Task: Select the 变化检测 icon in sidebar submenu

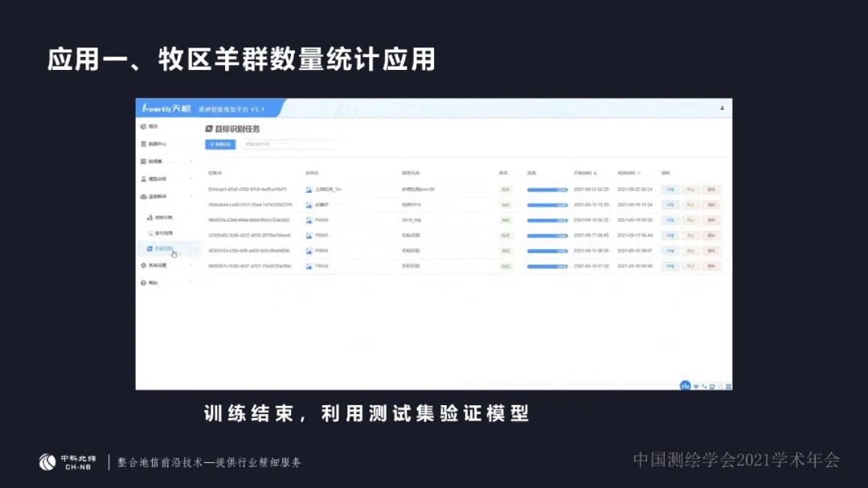Action: click(x=149, y=233)
